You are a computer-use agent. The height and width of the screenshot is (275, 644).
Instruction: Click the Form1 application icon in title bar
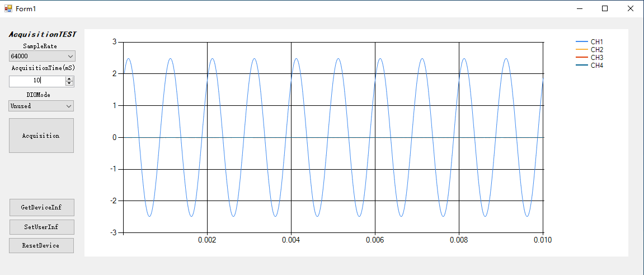[8, 8]
